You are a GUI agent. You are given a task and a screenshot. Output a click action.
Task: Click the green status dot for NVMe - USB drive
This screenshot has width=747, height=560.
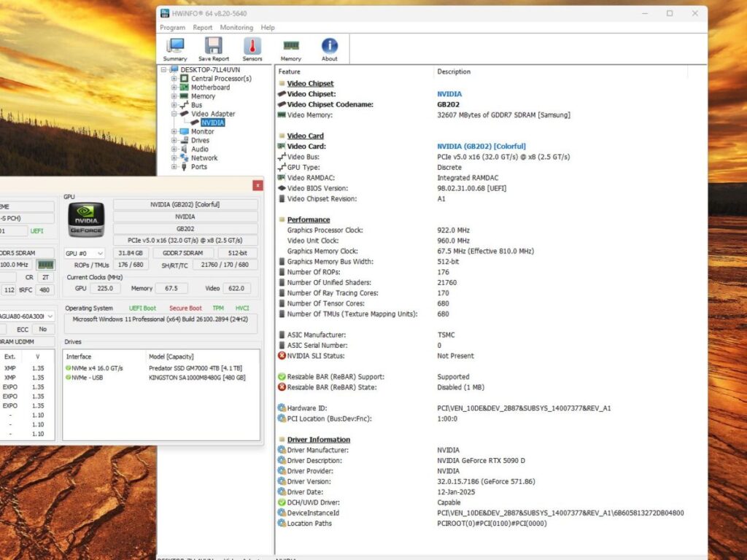point(68,378)
